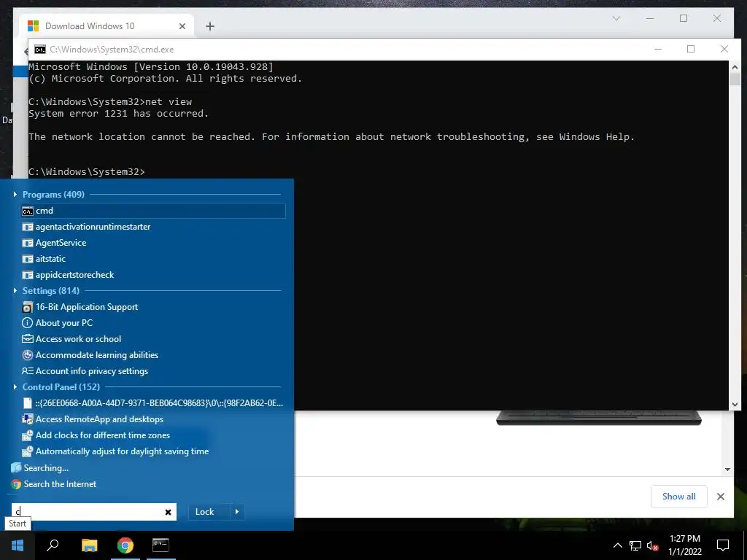
Task: Click the 16-Bit Application Support icon
Action: [x=28, y=307]
